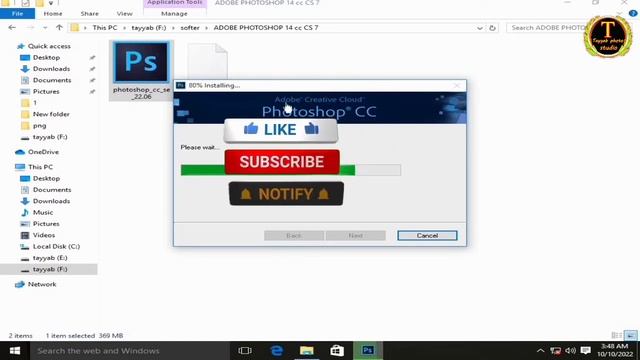The image size is (640, 360).
Task: Open Music folder under This PC
Action: pyautogui.click(x=43, y=213)
